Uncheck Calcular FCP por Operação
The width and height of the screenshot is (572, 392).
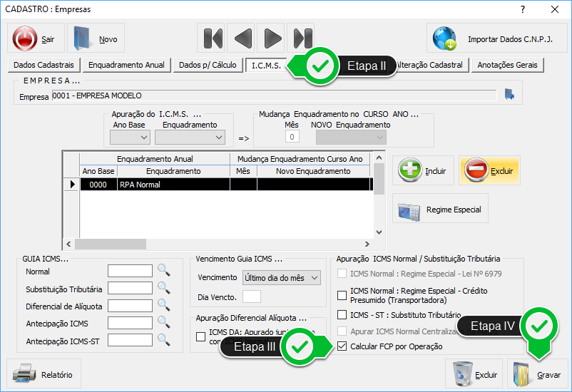pyautogui.click(x=342, y=346)
